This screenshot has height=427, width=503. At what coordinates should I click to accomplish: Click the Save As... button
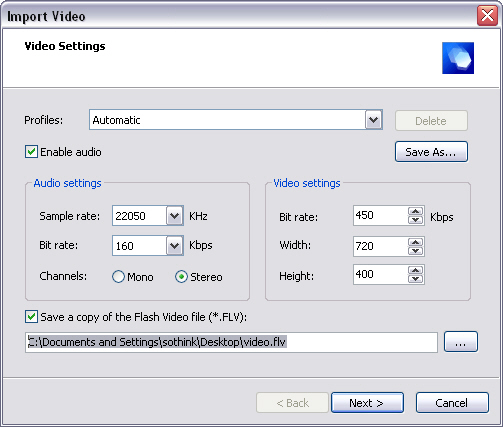tap(431, 152)
